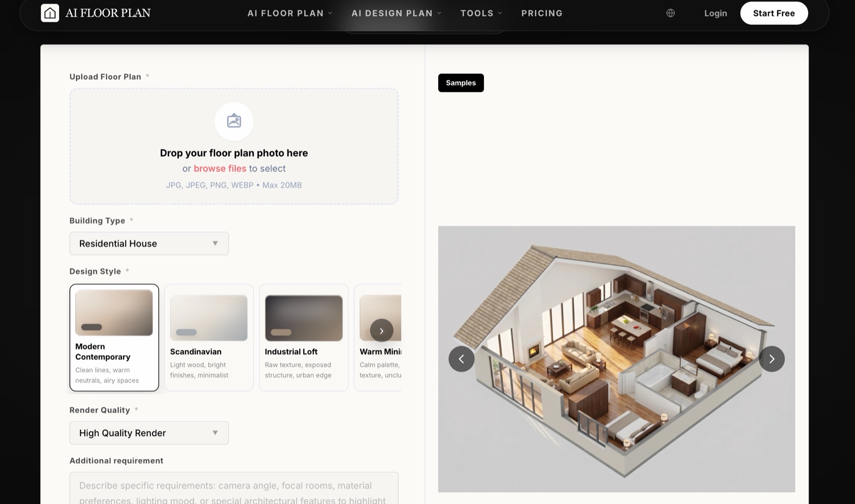The width and height of the screenshot is (855, 504).
Task: Click the Start Free button
Action: pyautogui.click(x=774, y=13)
